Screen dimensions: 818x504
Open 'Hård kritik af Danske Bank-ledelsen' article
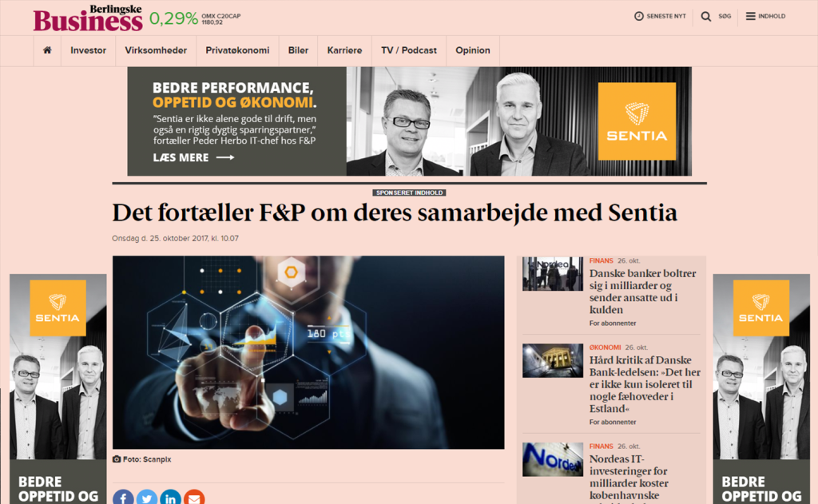click(x=645, y=384)
